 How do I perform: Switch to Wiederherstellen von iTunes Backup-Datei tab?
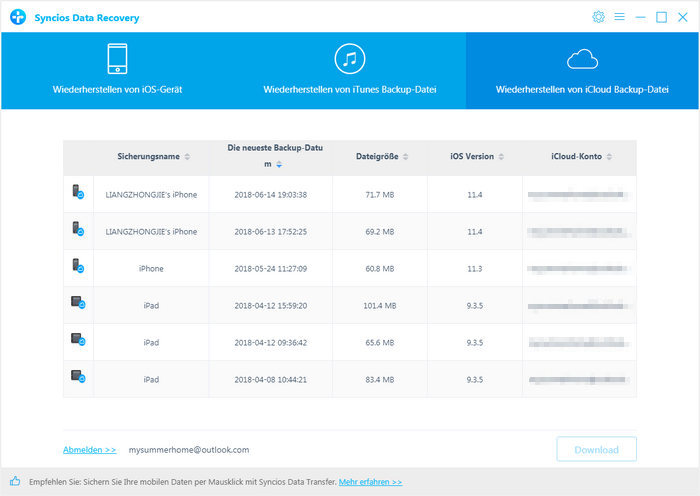(350, 71)
